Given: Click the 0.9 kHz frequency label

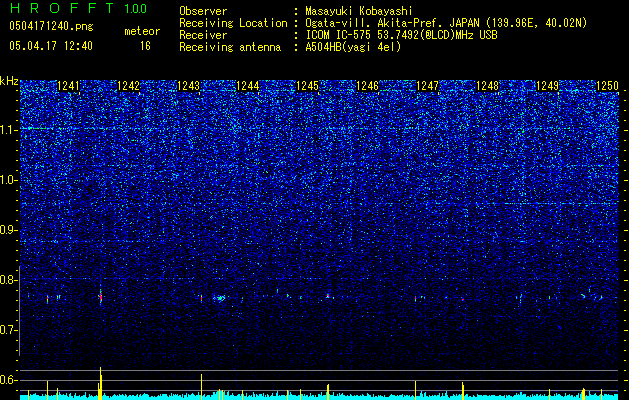Looking at the screenshot, I should tap(9, 230).
